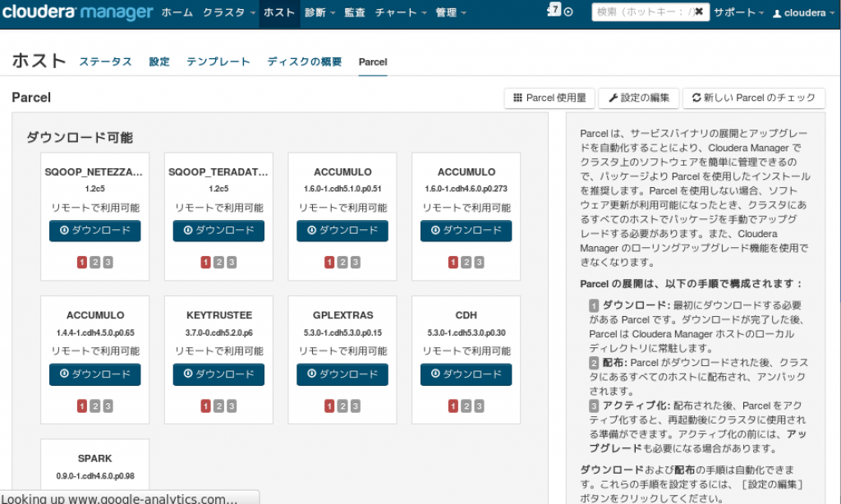This screenshot has height=504, width=841.
Task: Download ACCUMULO 1.6.0-1.cdh4.6.0.p0.273 parcel
Action: pyautogui.click(x=466, y=231)
